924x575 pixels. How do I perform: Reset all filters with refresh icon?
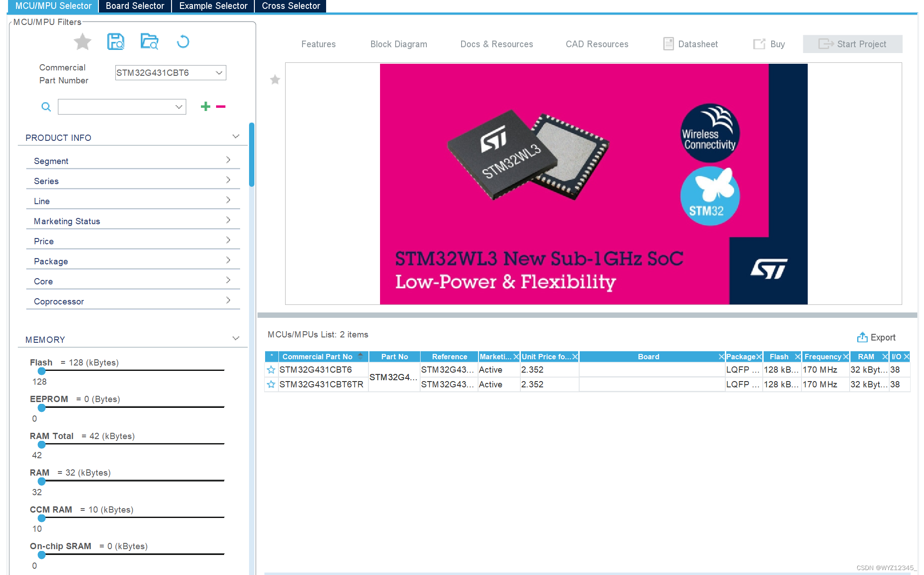[183, 42]
